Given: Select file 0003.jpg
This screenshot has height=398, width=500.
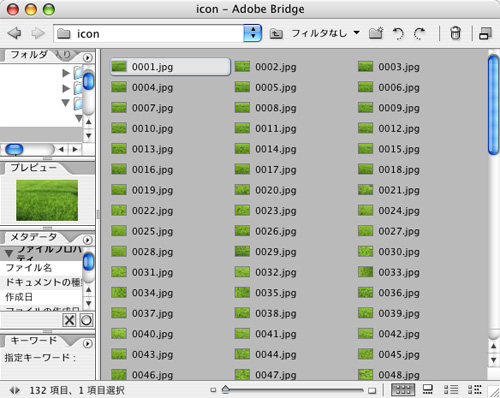Looking at the screenshot, I should [x=389, y=67].
